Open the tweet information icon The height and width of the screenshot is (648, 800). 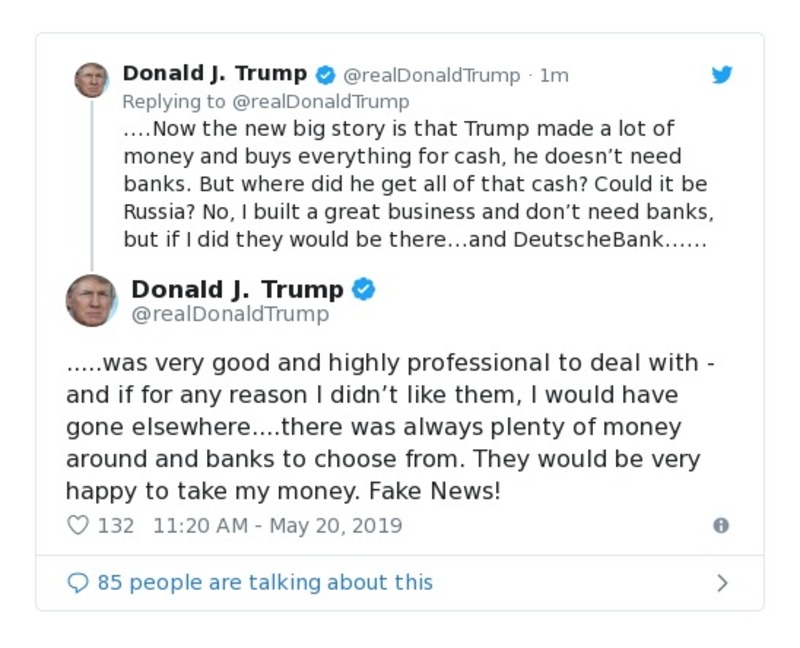(722, 525)
